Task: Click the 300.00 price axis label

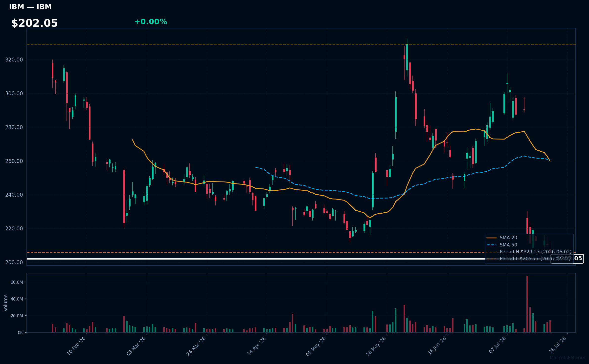Action: tap(14, 94)
